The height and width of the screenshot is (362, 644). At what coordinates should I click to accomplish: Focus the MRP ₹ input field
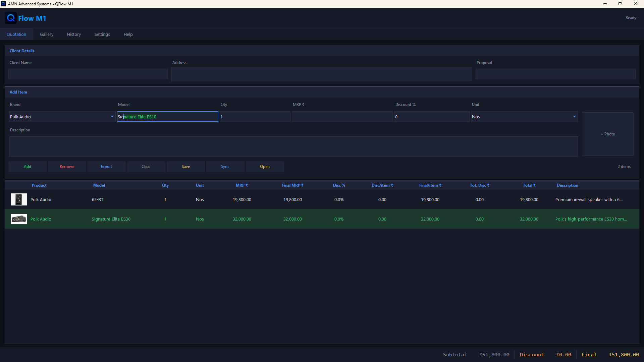pyautogui.click(x=342, y=117)
